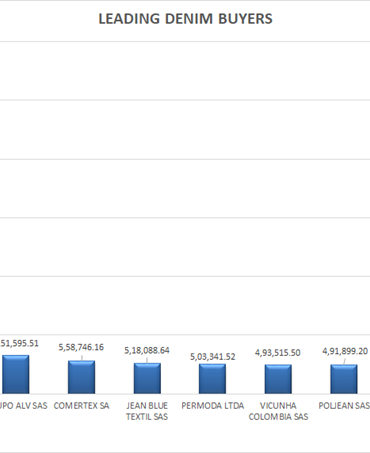Select the LEADING DENIM BUYERS chart title
This screenshot has width=370, height=453.
pos(185,19)
